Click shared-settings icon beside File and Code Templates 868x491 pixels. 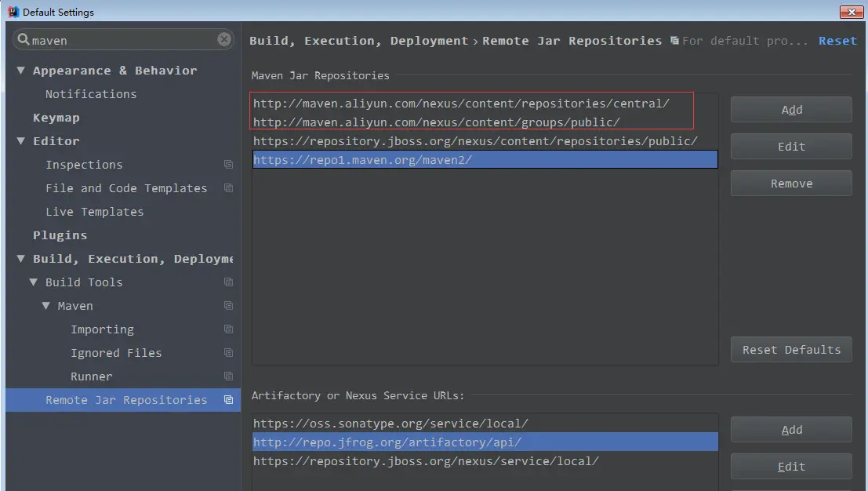click(228, 188)
